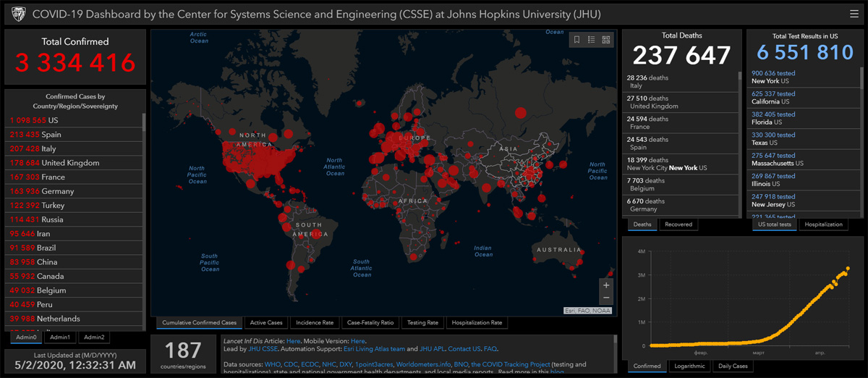Select the Case-Fatality Ratio tab
Viewport: 868px width, 378px height.
[370, 322]
